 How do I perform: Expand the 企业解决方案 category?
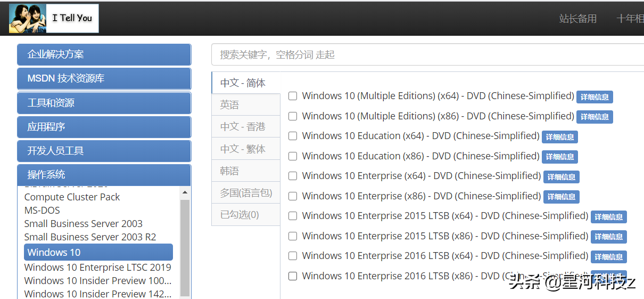pos(104,54)
